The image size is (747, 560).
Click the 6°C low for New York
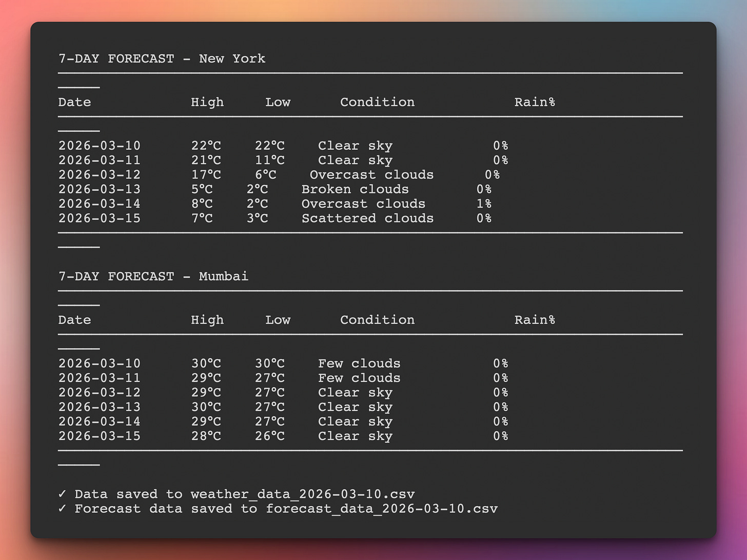266,175
